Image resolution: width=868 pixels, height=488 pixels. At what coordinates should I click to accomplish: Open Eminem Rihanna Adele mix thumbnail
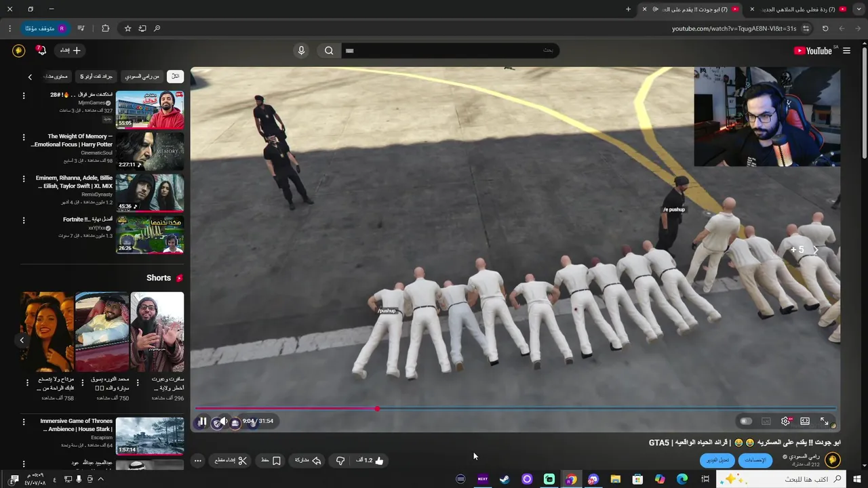pos(150,193)
